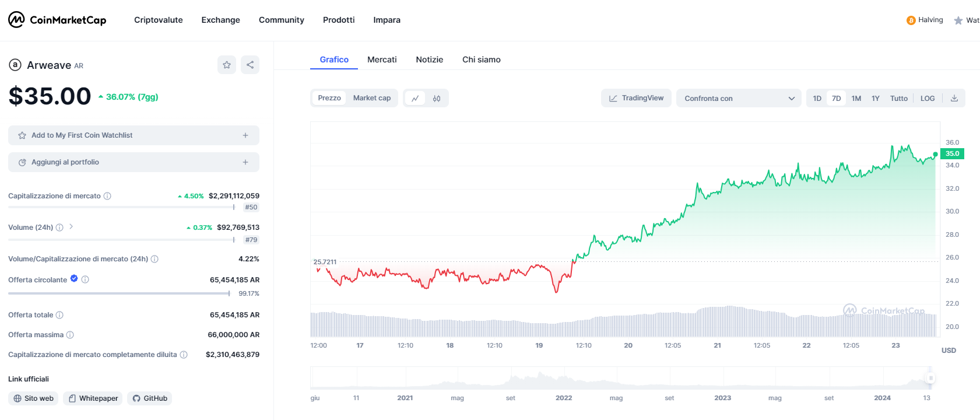Open info icon next to Capitalizzazione di mercato

tap(107, 196)
